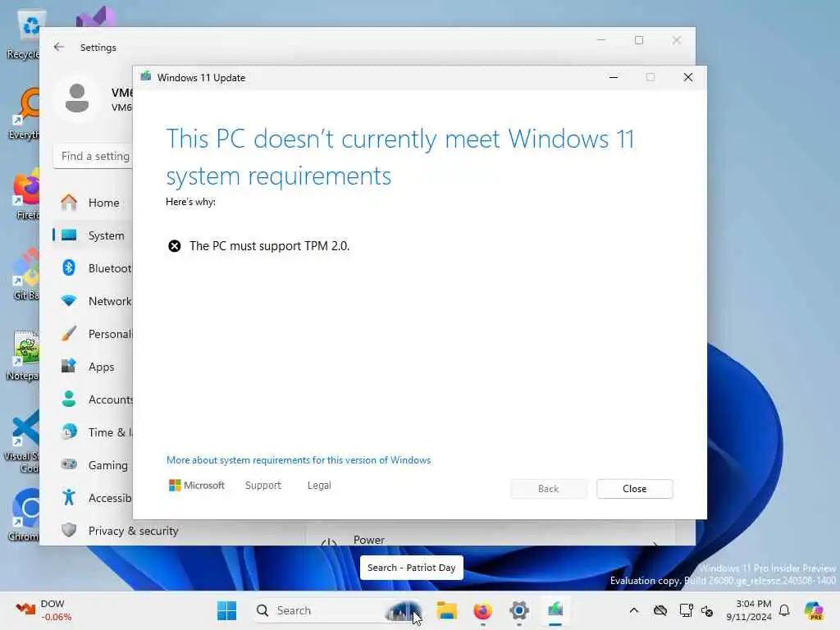Image resolution: width=840 pixels, height=630 pixels.
Task: Open Git Bash desktop shortcut
Action: [x=25, y=274]
